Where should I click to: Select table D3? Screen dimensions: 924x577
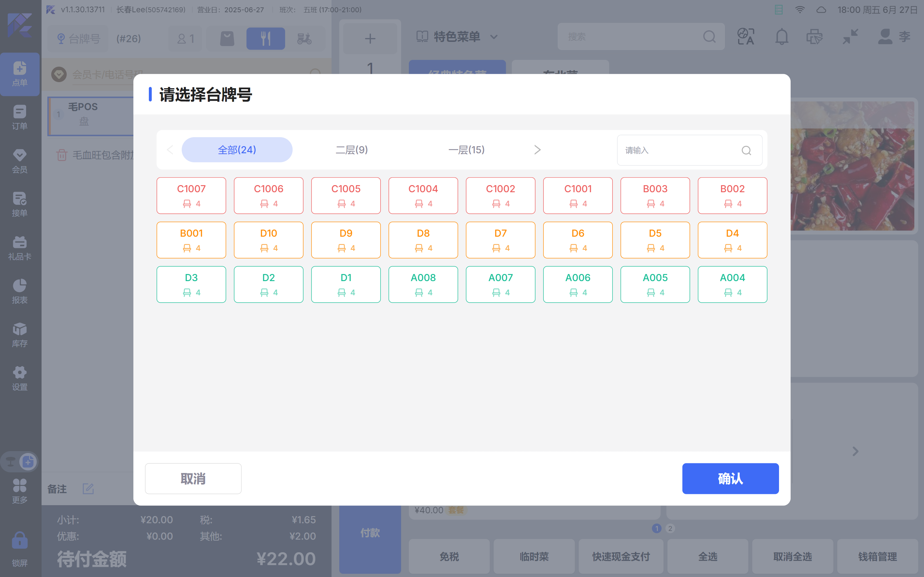click(x=191, y=284)
